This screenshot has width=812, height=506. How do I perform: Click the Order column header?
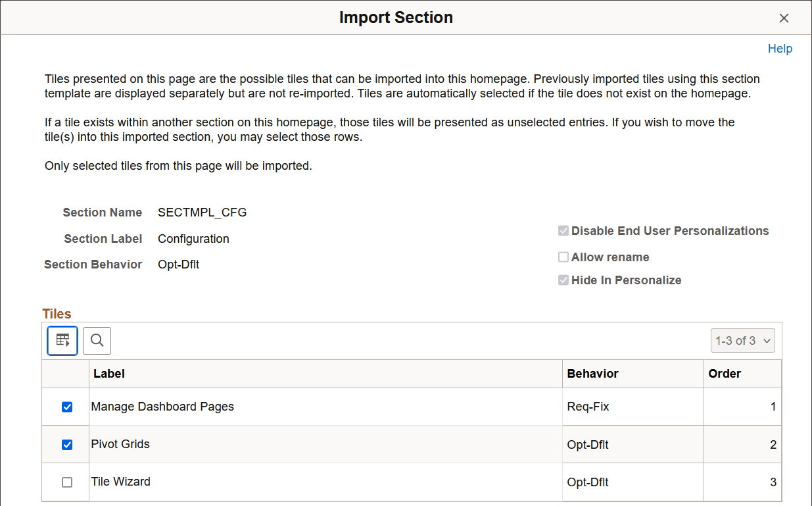click(725, 373)
